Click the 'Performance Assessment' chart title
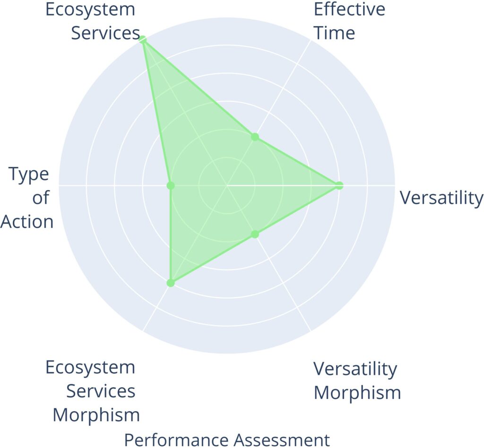This screenshot has width=484, height=448. click(x=227, y=439)
